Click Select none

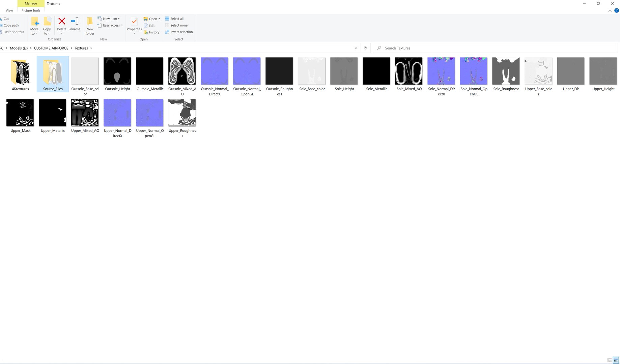click(176, 25)
